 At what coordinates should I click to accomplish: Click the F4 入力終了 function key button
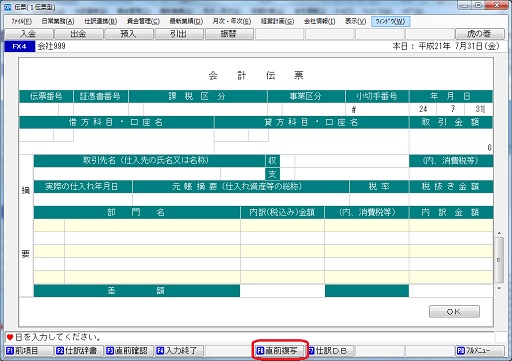(x=179, y=351)
